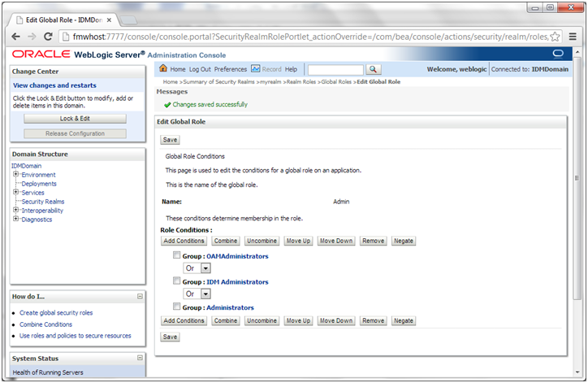Open Home in the console toolbar
Viewport: 588px width, 383px height.
(178, 69)
